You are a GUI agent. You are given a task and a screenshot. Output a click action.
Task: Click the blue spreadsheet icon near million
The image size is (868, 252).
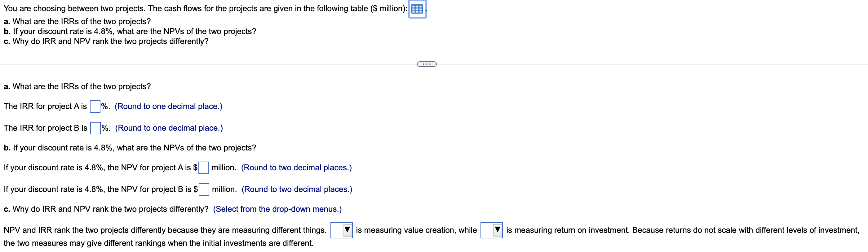(418, 9)
